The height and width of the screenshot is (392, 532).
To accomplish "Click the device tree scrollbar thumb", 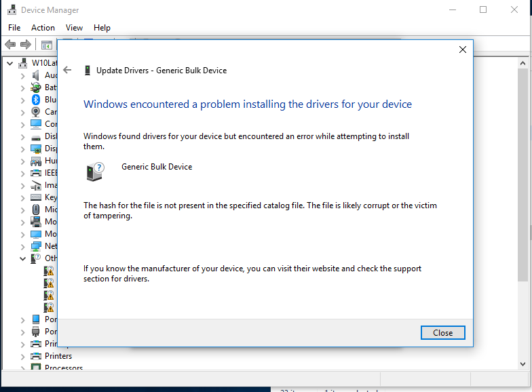I will click(522, 175).
